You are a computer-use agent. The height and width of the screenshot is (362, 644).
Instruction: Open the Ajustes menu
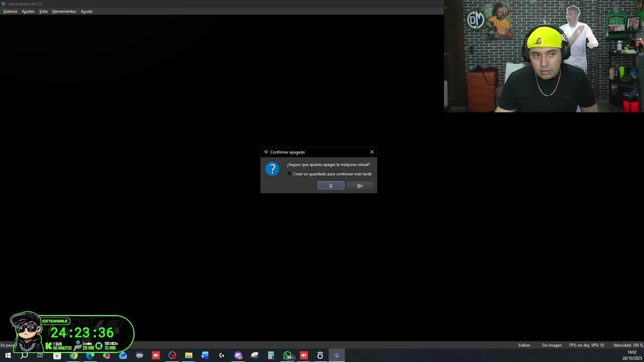point(28,11)
